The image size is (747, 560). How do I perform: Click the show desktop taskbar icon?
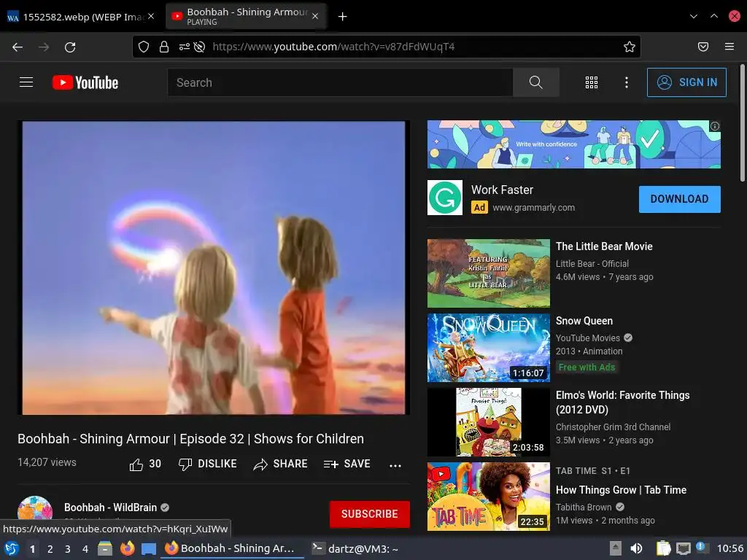[149, 549]
